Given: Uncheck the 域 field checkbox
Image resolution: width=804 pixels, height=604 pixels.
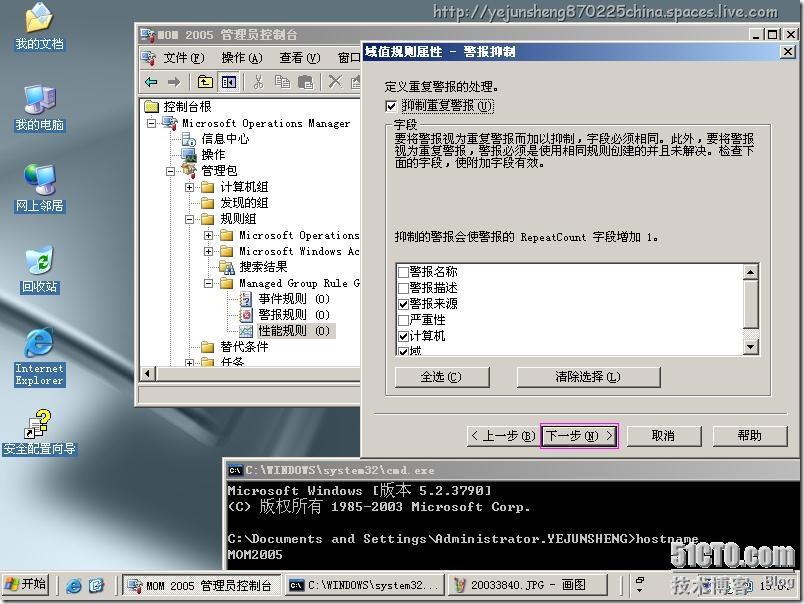Looking at the screenshot, I should [x=404, y=351].
